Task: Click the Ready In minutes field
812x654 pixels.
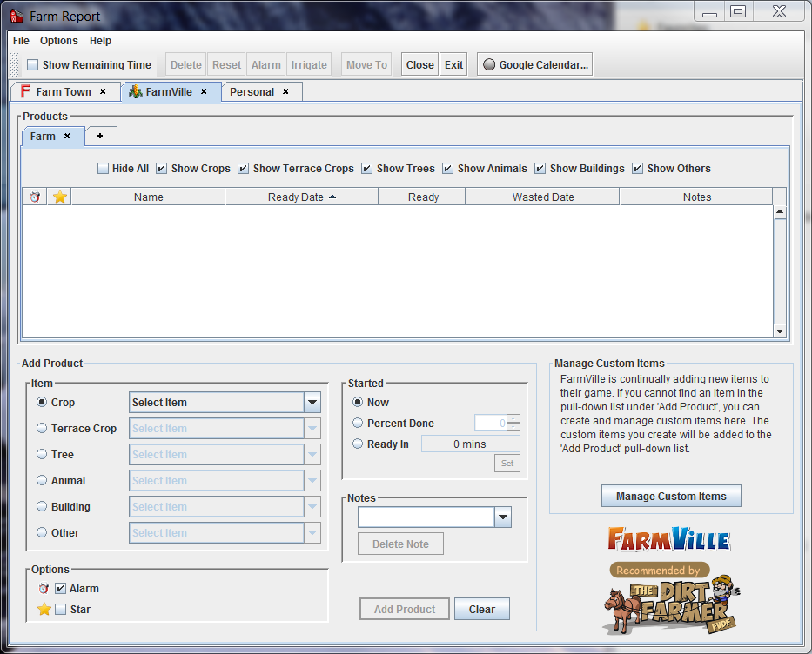Action: pyautogui.click(x=470, y=444)
